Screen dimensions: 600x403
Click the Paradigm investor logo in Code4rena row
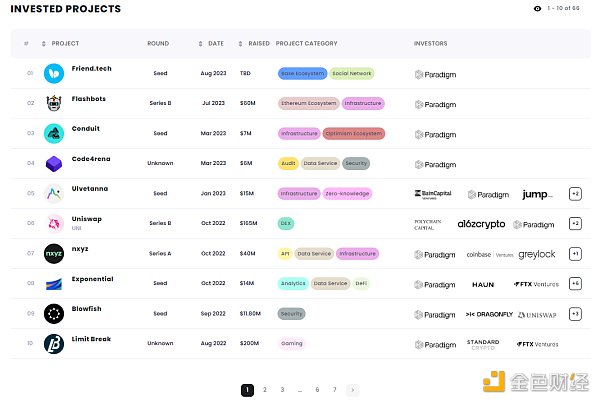pos(435,165)
